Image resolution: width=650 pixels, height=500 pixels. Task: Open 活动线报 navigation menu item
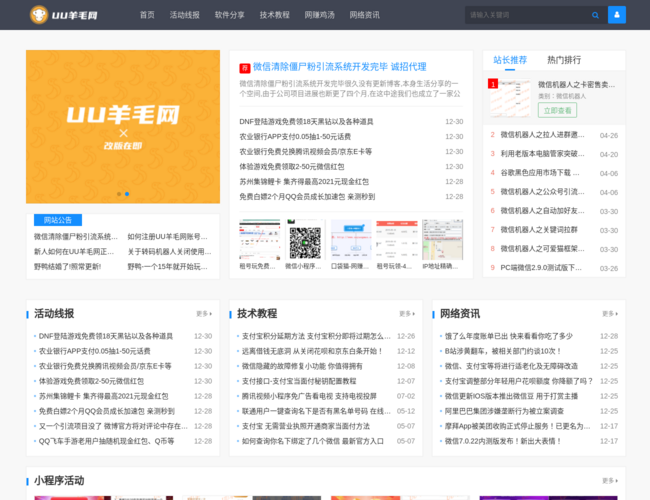[x=184, y=15]
